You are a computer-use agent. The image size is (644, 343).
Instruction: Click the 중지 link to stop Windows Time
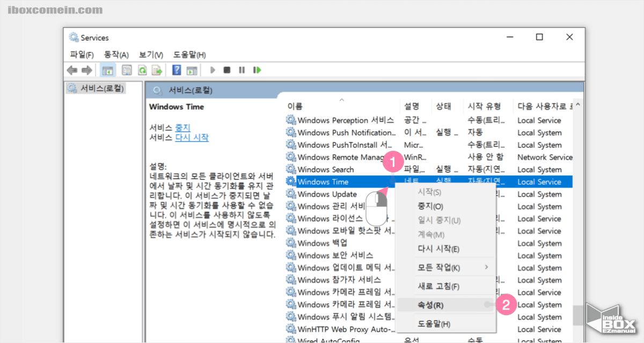point(183,127)
